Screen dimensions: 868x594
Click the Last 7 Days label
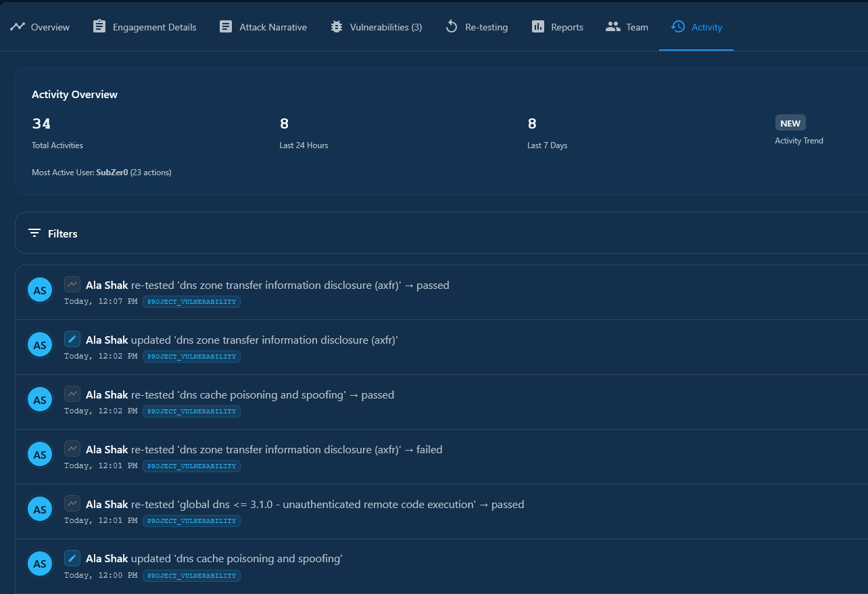[547, 145]
